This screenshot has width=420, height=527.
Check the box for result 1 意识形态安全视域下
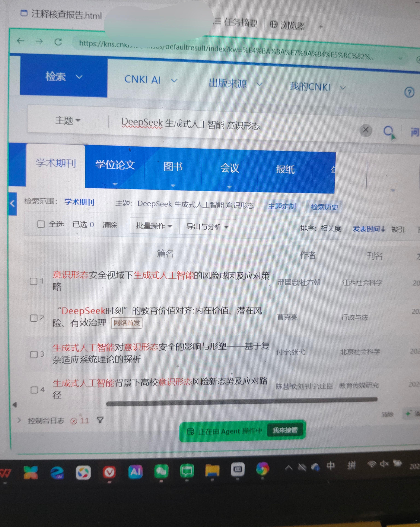click(x=33, y=281)
